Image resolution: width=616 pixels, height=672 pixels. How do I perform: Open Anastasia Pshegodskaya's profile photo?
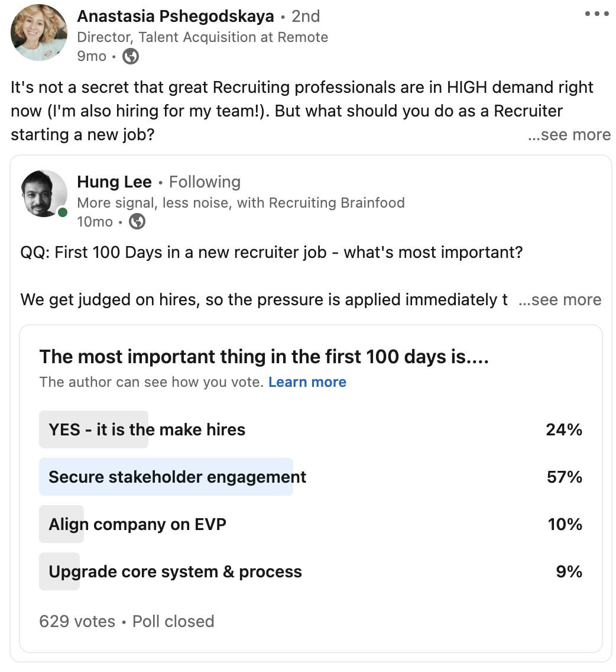[38, 32]
